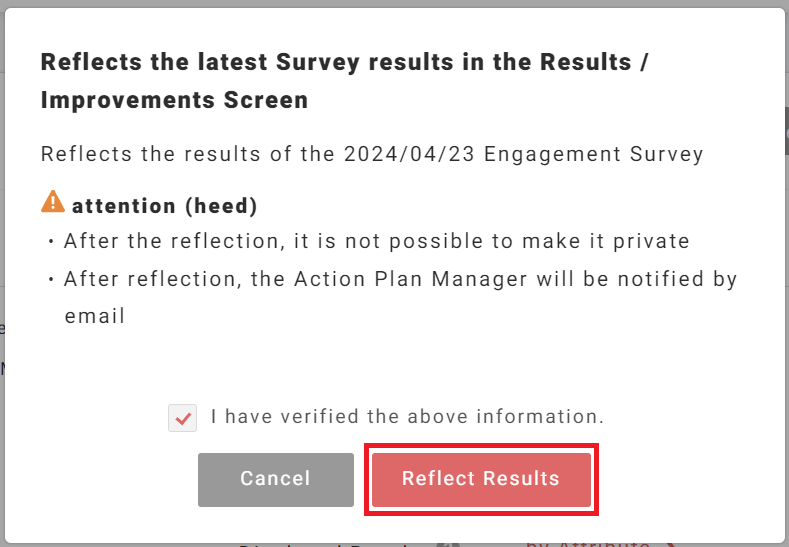Confirm with the Reflect Results button

pyautogui.click(x=481, y=478)
